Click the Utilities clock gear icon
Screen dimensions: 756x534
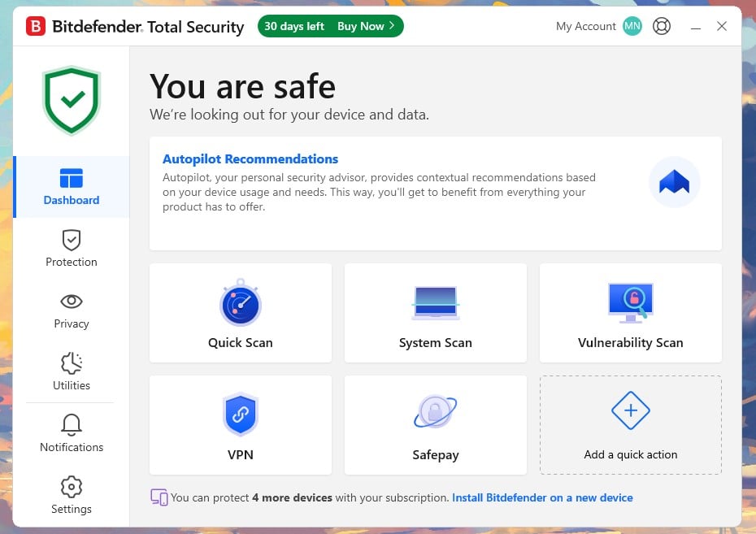click(72, 363)
